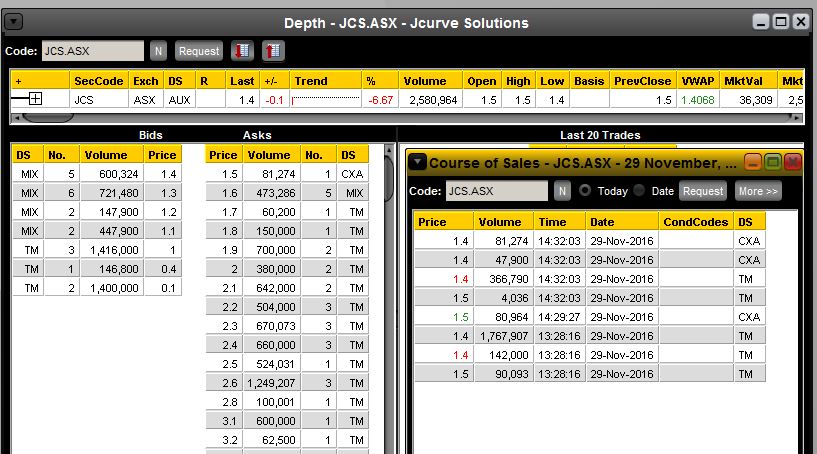This screenshot has height=454, width=817.
Task: Select trade volume 366,790
Action: 509,279
